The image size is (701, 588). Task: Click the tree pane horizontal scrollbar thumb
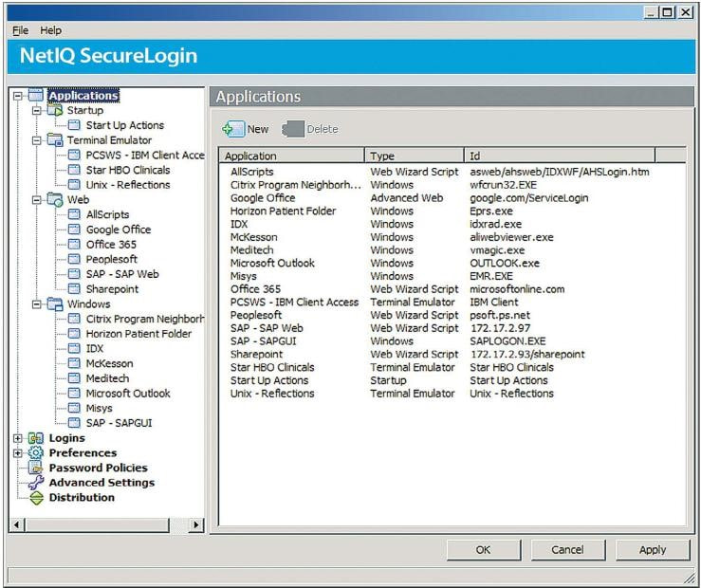(97, 524)
